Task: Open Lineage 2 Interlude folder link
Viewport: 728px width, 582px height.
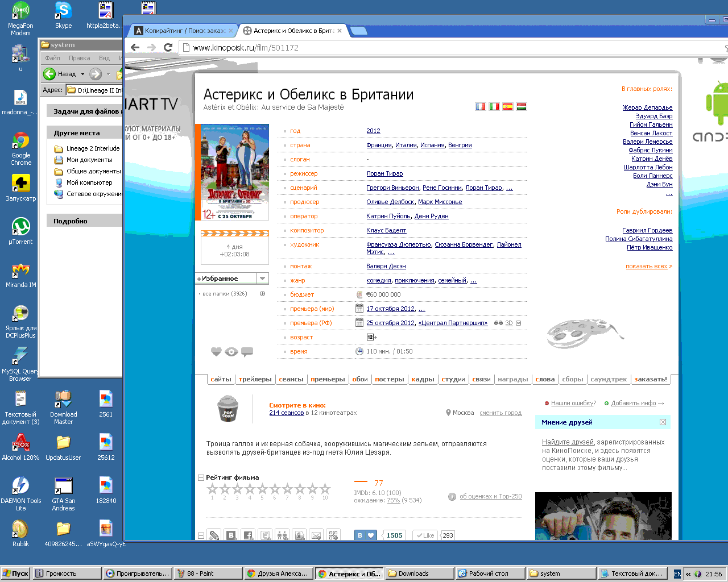Action: click(93, 149)
